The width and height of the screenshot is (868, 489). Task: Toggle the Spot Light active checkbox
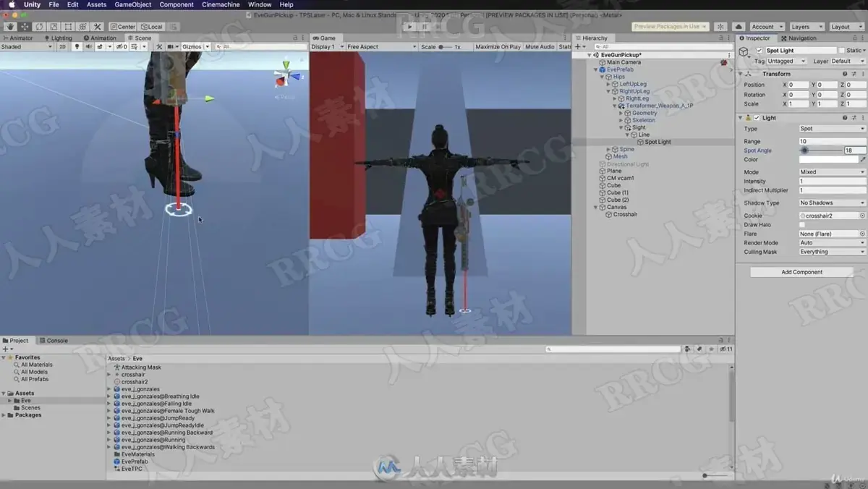pos(759,51)
